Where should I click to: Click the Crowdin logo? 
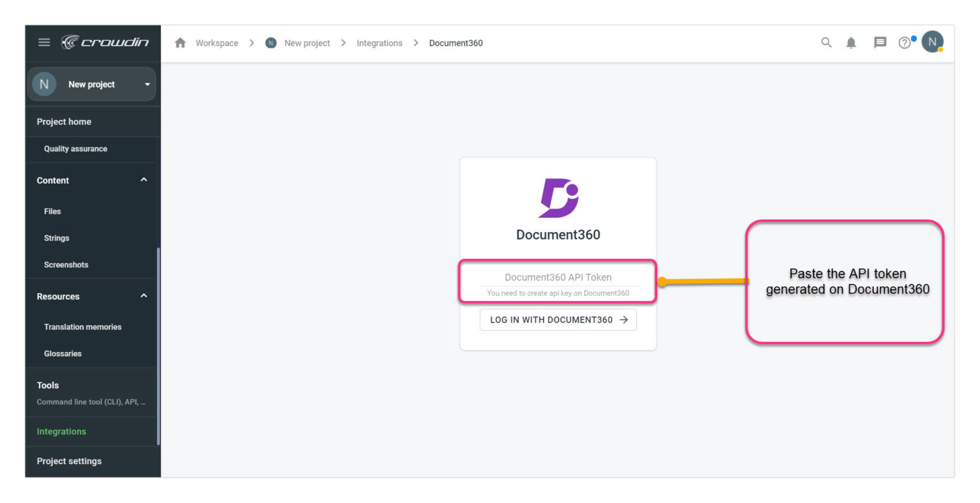tap(105, 42)
